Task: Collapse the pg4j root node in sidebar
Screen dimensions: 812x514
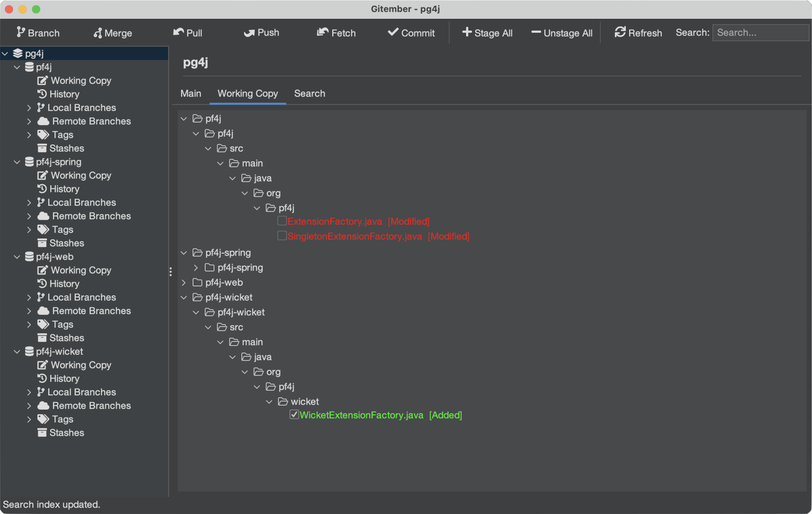Action: pyautogui.click(x=5, y=53)
